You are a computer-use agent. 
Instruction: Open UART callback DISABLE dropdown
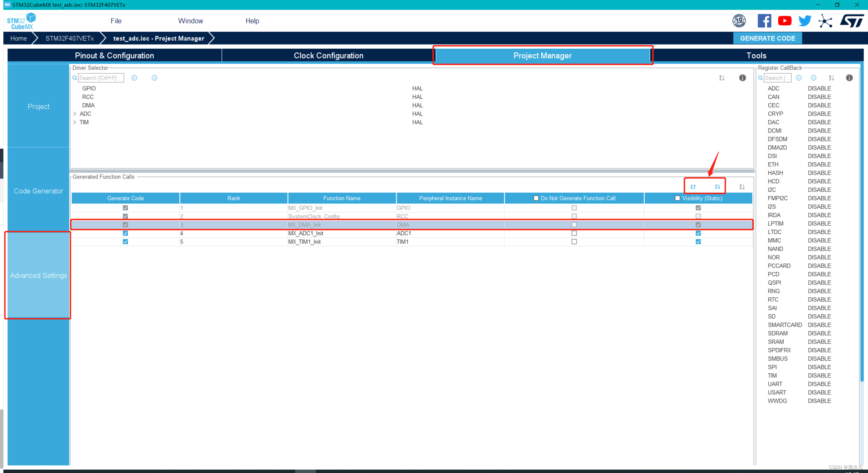click(x=819, y=384)
